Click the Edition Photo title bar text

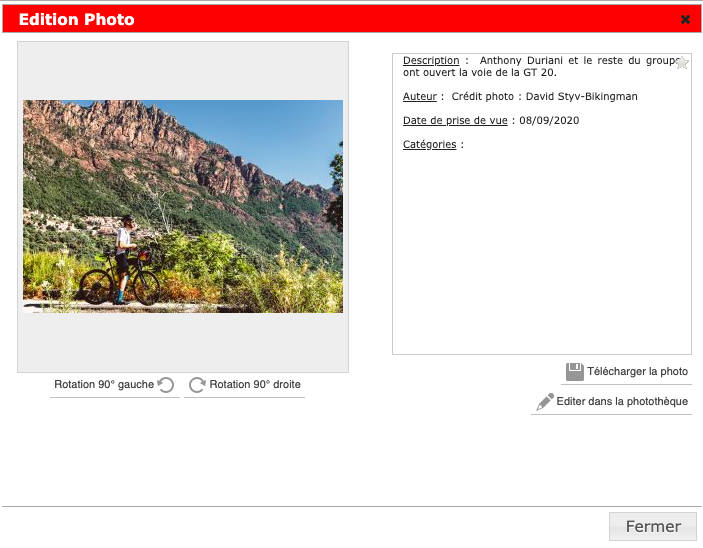(77, 19)
